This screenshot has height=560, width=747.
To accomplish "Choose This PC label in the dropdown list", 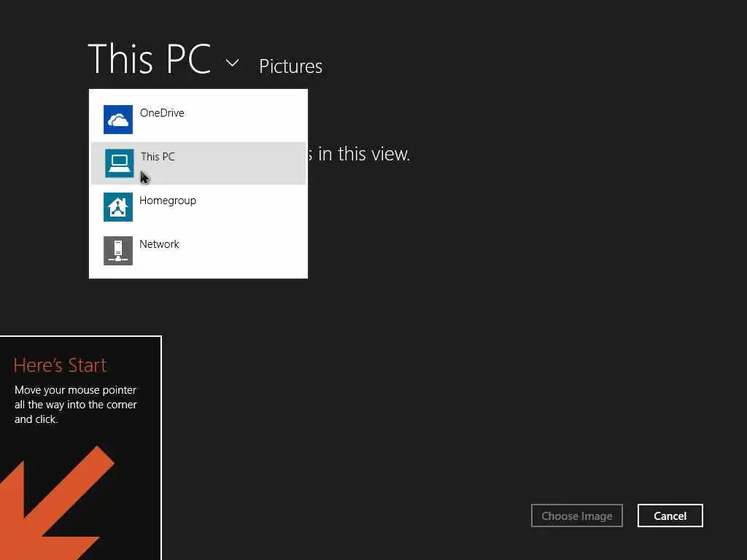I will pyautogui.click(x=158, y=157).
